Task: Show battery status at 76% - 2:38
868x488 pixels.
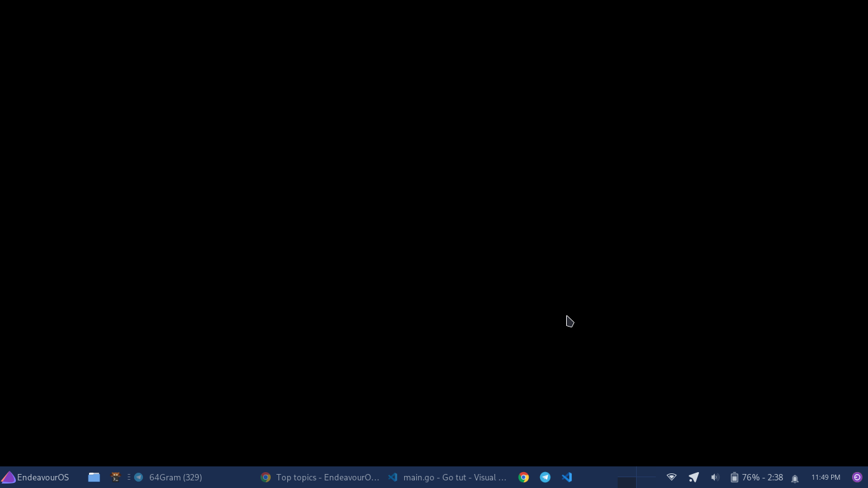Action: point(756,477)
